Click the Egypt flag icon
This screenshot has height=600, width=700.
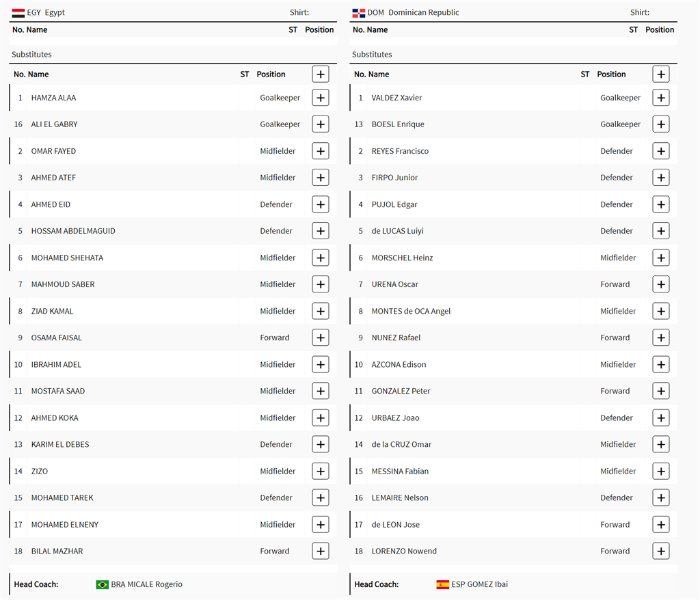[x=18, y=13]
